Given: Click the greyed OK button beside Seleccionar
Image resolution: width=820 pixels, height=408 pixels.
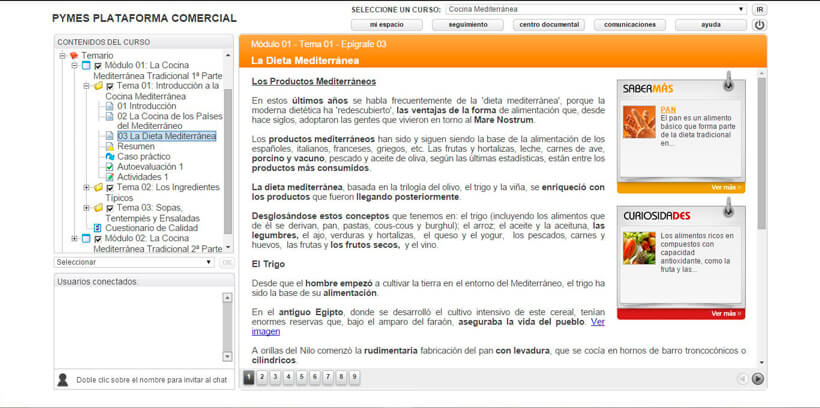Looking at the screenshot, I should tap(226, 262).
